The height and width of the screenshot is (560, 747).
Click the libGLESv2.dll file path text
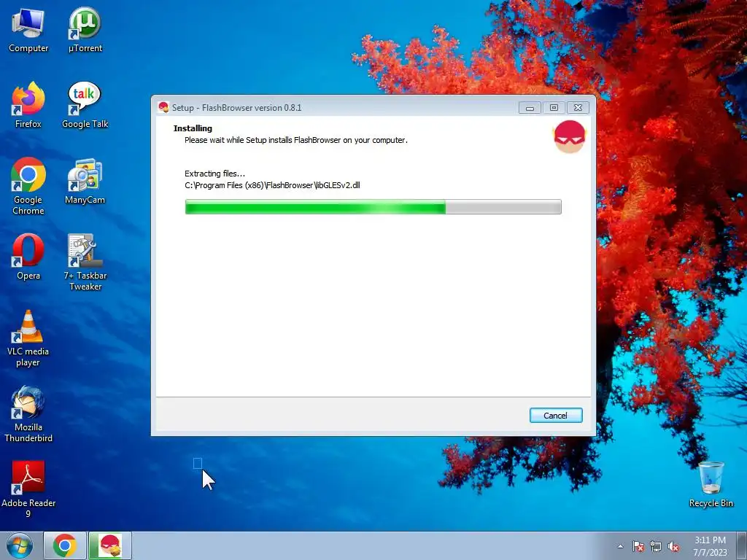[272, 185]
